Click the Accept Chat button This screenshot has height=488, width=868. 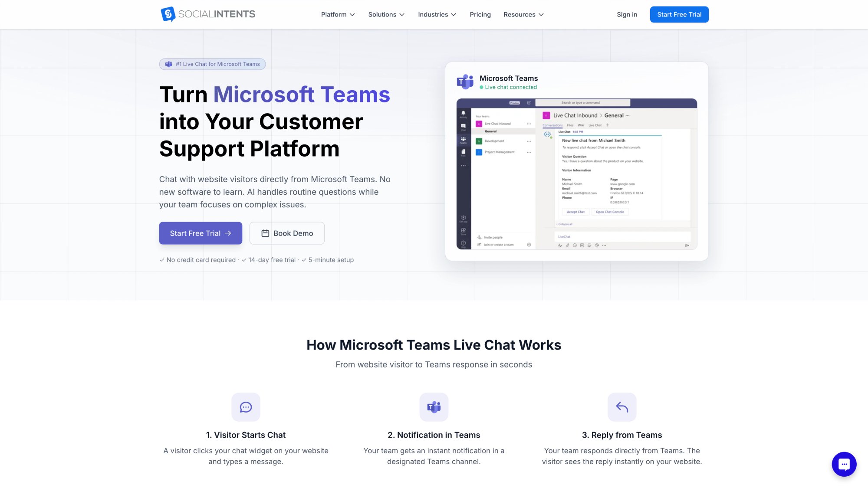pyautogui.click(x=575, y=212)
